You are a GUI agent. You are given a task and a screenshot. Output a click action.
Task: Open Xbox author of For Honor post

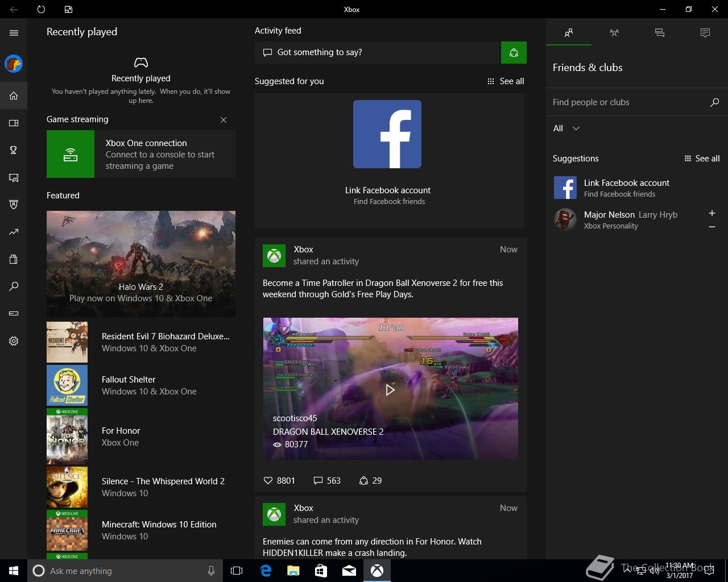[x=303, y=508]
